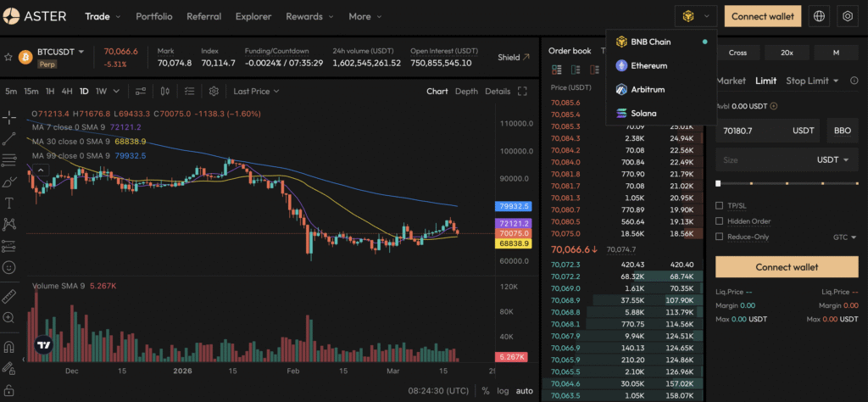Tick the Hidden Order checkbox
This screenshot has height=402, width=868.
point(719,221)
